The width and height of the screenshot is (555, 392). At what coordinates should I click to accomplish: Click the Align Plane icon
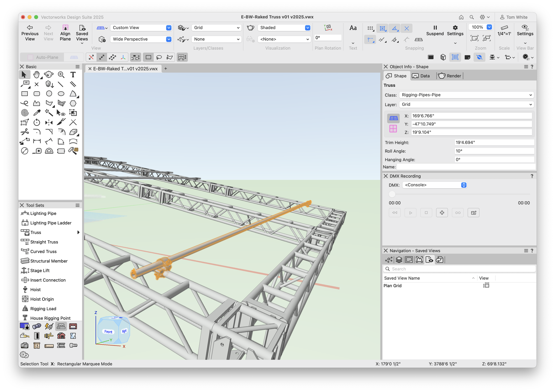(x=65, y=28)
